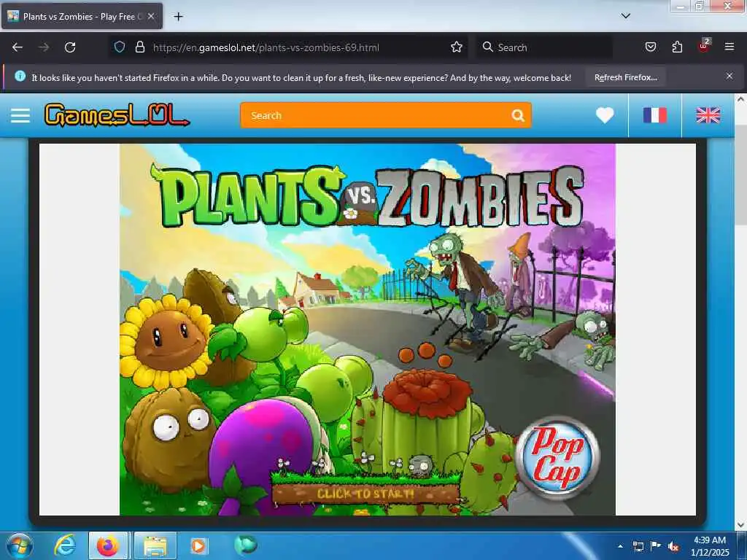Image resolution: width=747 pixels, height=560 pixels.
Task: Launch Internet Explorer from the taskbar
Action: pos(64,546)
